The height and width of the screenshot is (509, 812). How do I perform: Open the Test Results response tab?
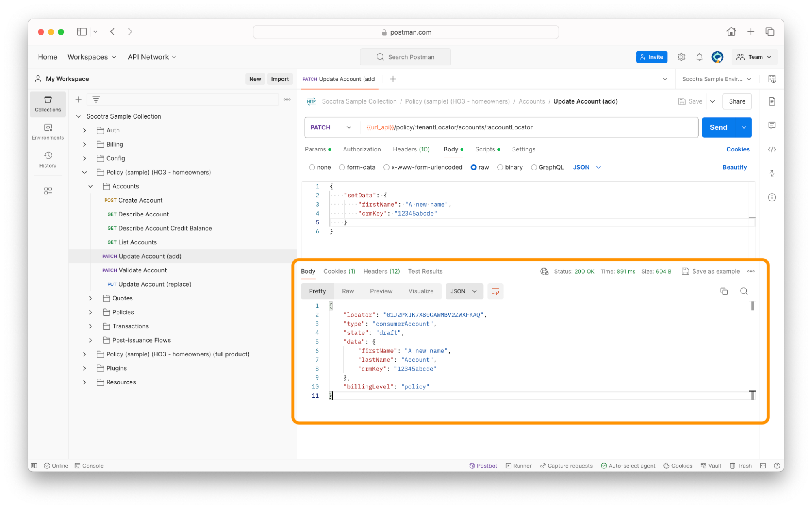(x=425, y=271)
